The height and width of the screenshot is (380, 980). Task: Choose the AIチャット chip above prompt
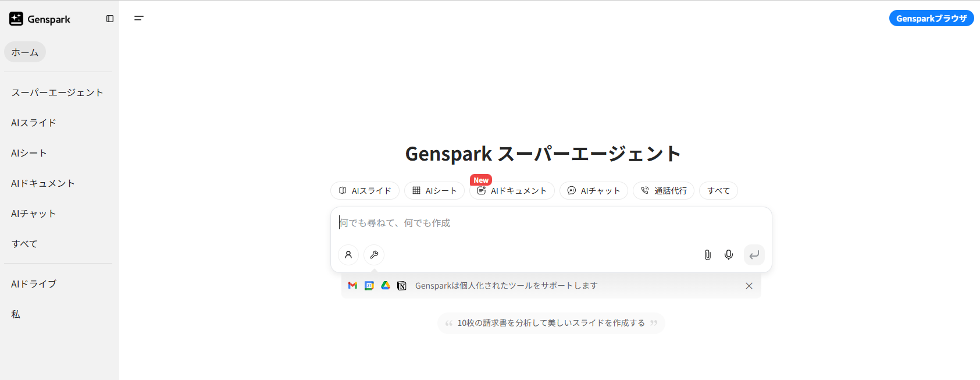click(594, 191)
